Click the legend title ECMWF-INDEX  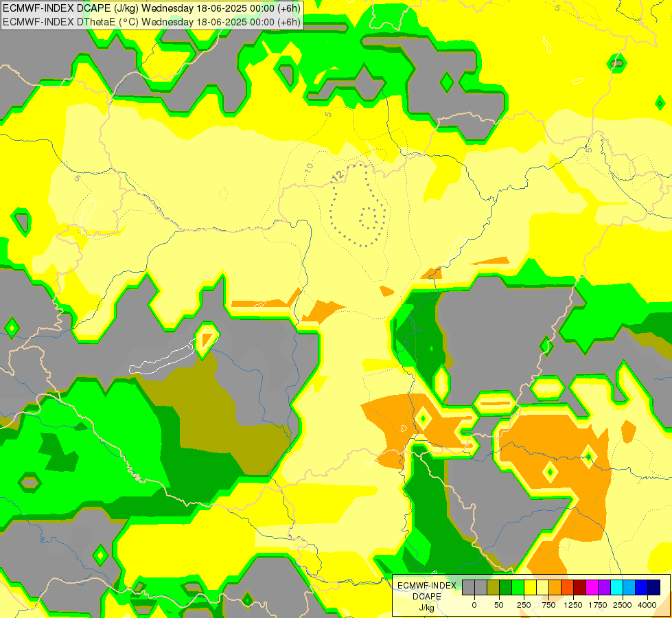[427, 586]
